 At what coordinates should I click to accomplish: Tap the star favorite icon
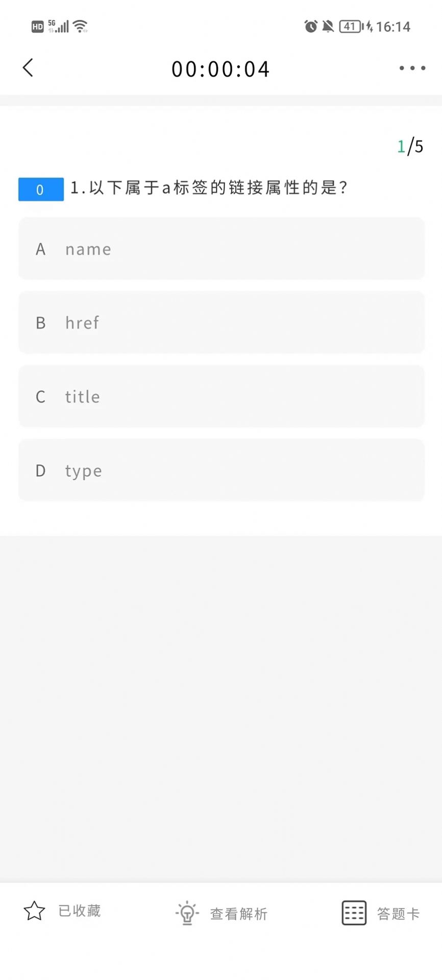(x=34, y=911)
